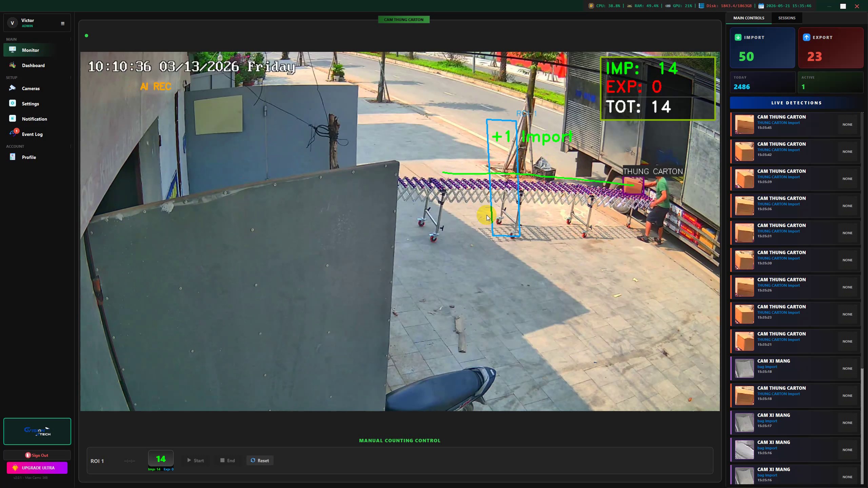This screenshot has height=488, width=868.
Task: Toggle NONE on first CAM XI MANG
Action: click(847, 368)
